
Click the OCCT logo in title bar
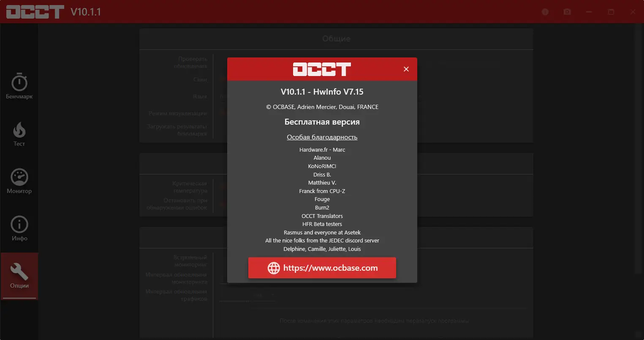(x=35, y=12)
